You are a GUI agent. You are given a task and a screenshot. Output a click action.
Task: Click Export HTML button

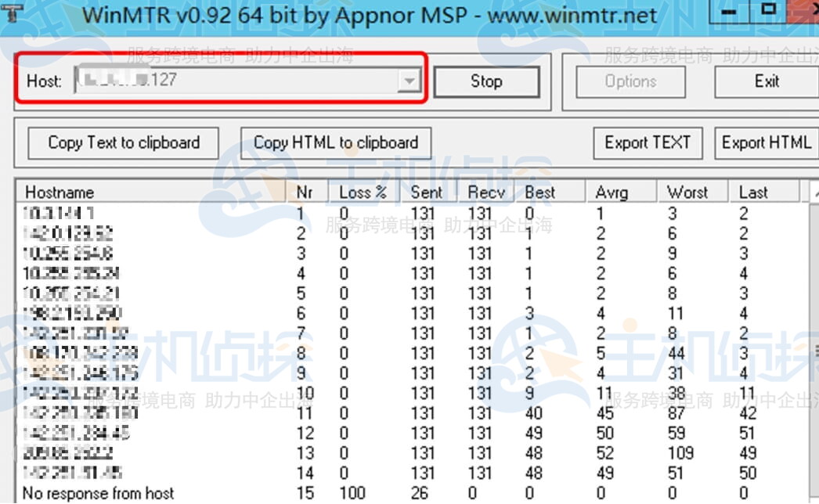(767, 142)
